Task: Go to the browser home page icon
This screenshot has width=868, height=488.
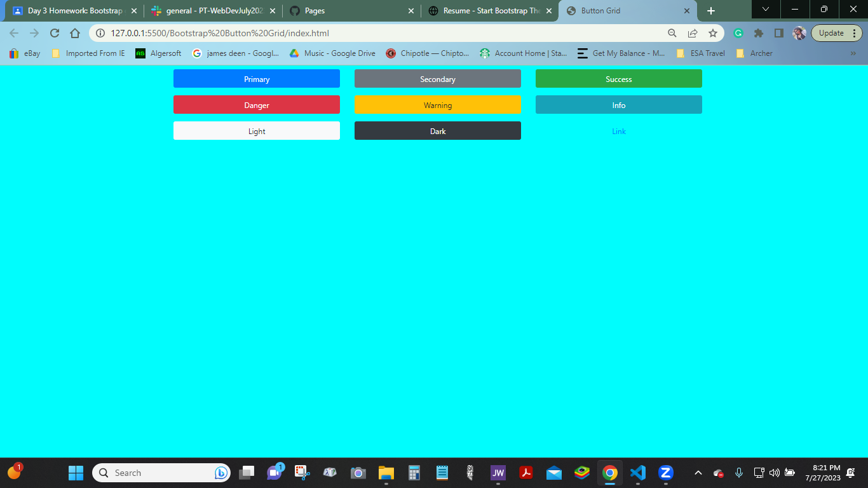Action: tap(74, 33)
